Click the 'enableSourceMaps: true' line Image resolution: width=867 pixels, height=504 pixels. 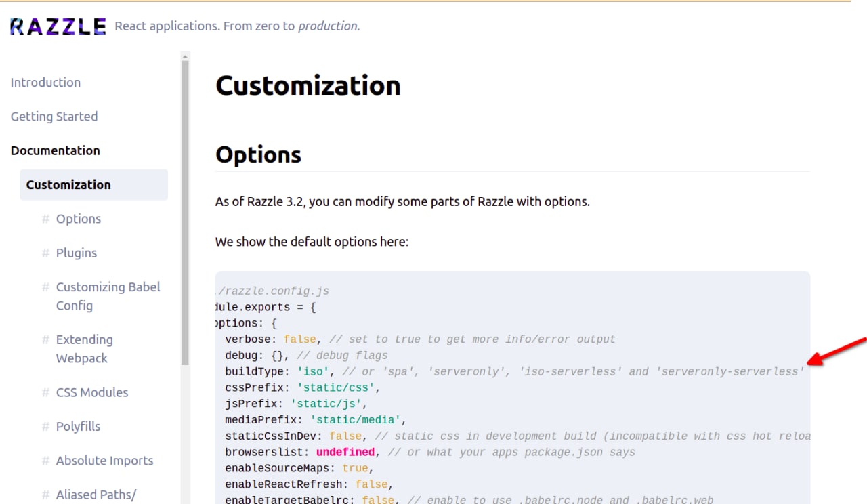299,468
